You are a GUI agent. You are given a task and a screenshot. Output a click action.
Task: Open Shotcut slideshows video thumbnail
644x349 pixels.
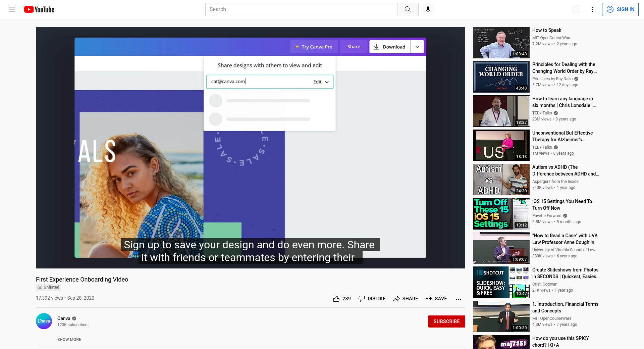[x=501, y=282]
